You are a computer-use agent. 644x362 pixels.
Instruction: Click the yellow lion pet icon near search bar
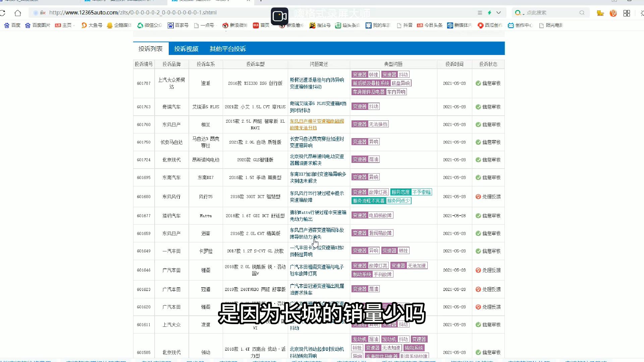click(x=600, y=13)
